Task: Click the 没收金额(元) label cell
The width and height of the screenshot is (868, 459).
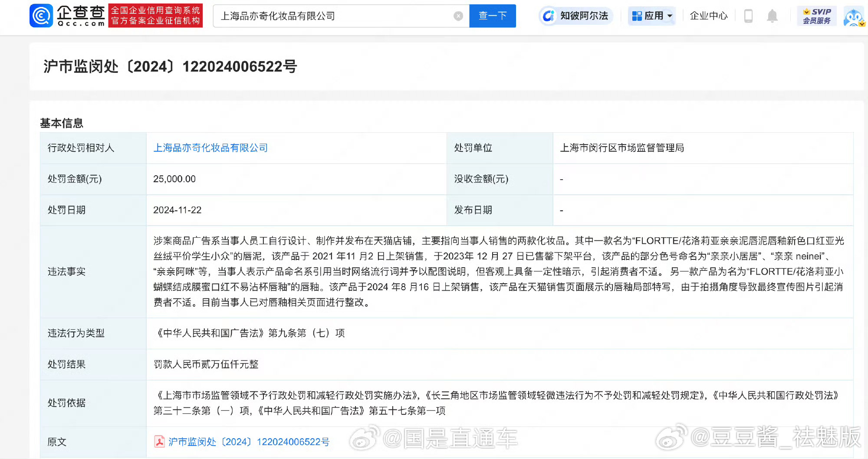Action: [x=500, y=179]
